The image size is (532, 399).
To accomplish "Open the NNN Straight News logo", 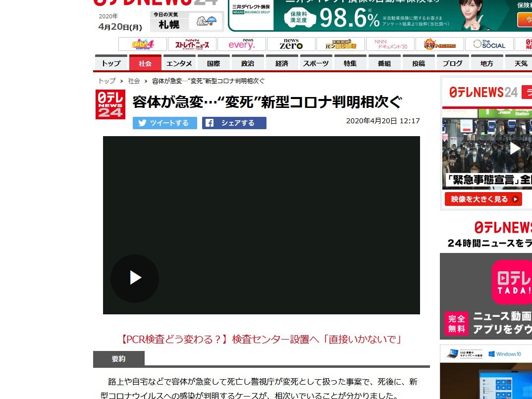I will point(192,45).
